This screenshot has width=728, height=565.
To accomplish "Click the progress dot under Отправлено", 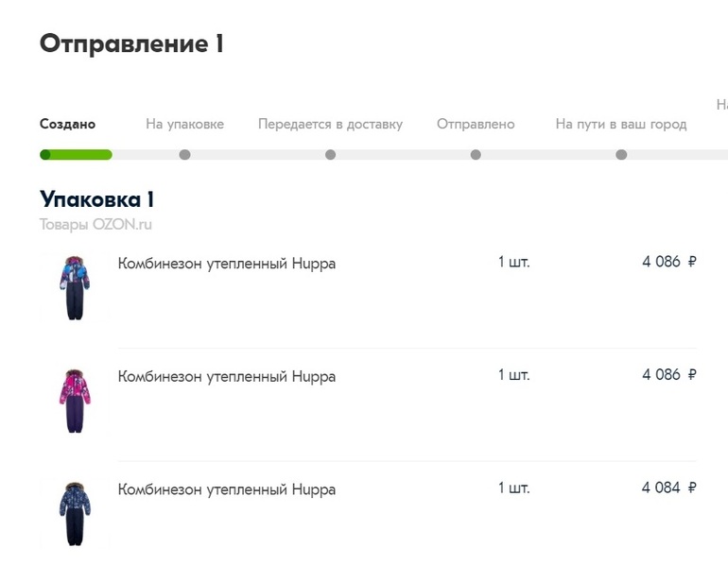I will [476, 155].
